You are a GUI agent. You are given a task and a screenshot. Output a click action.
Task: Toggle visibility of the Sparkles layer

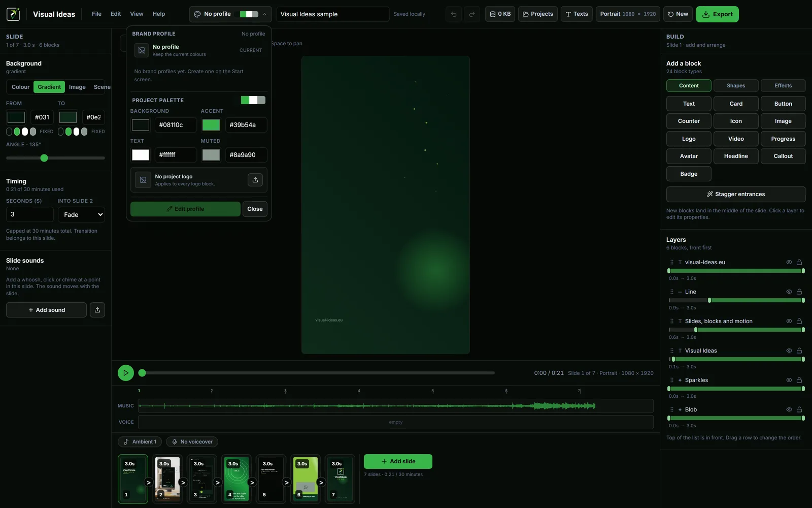pos(789,380)
